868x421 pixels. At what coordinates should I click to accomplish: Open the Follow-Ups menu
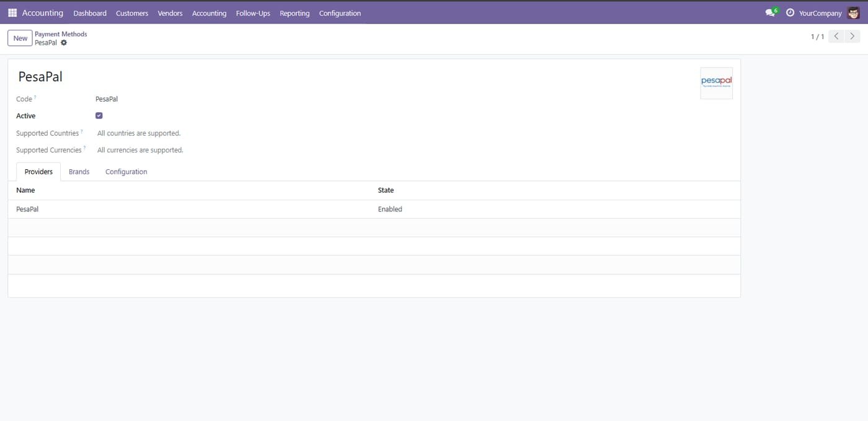(x=253, y=13)
